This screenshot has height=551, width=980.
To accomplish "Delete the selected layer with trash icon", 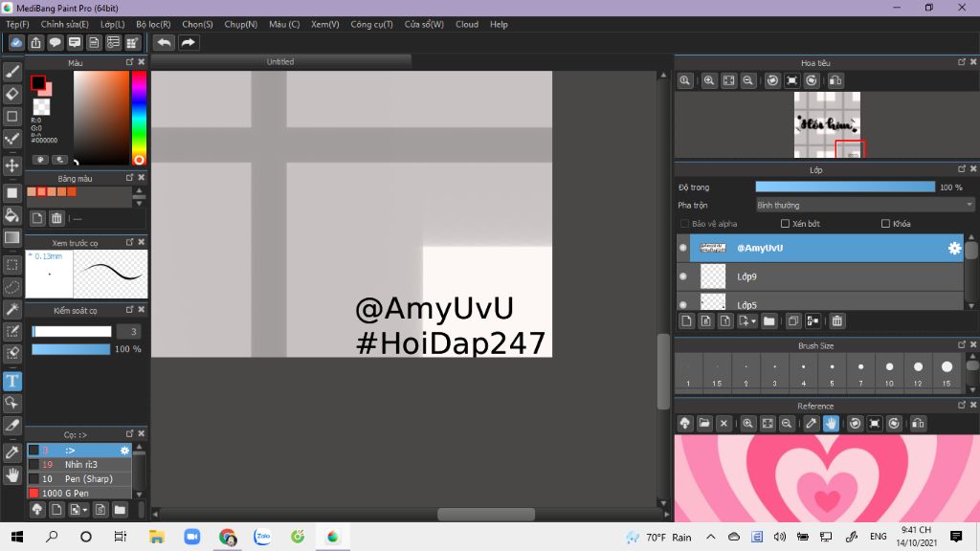I will (836, 321).
